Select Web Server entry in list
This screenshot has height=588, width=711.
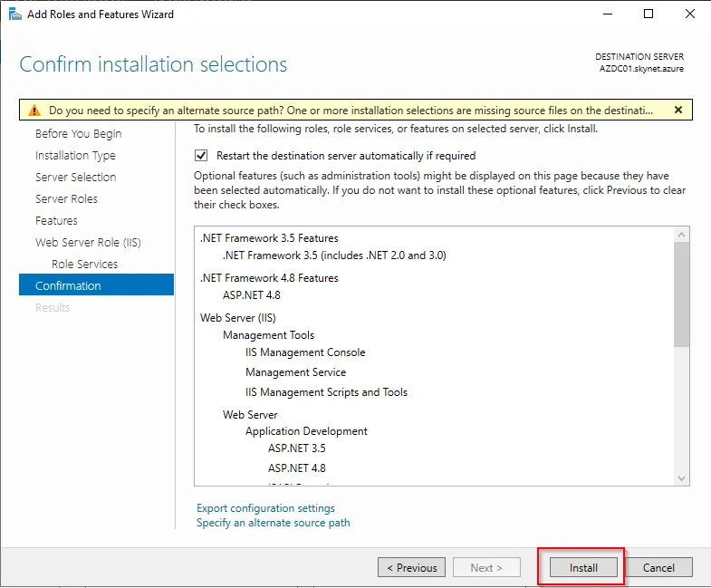coord(250,415)
